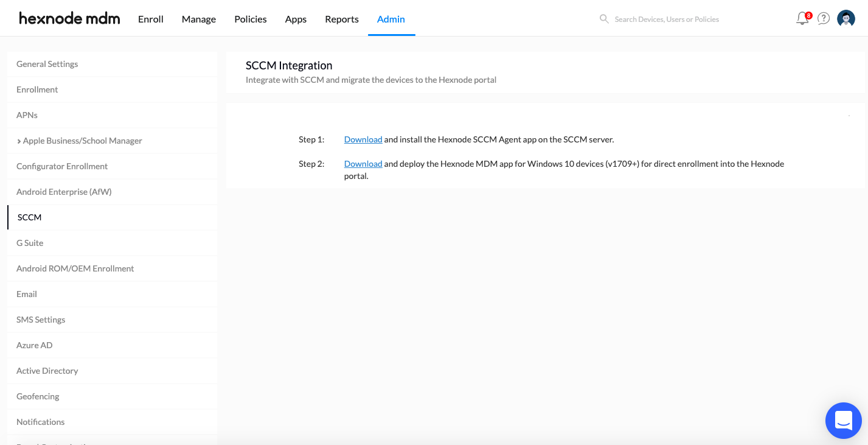Image resolution: width=868 pixels, height=445 pixels.
Task: Click the 'Step 1:' label
Action: (x=311, y=139)
